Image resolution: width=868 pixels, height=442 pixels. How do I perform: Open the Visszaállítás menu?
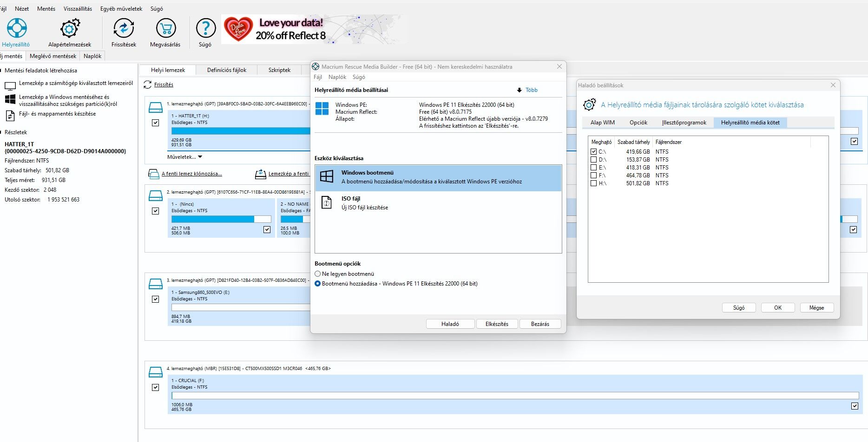[78, 9]
